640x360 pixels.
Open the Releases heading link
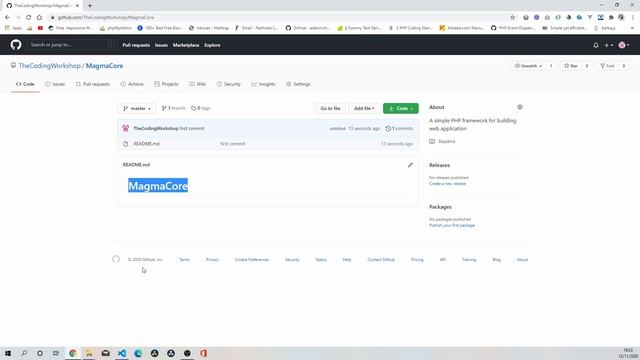(439, 165)
